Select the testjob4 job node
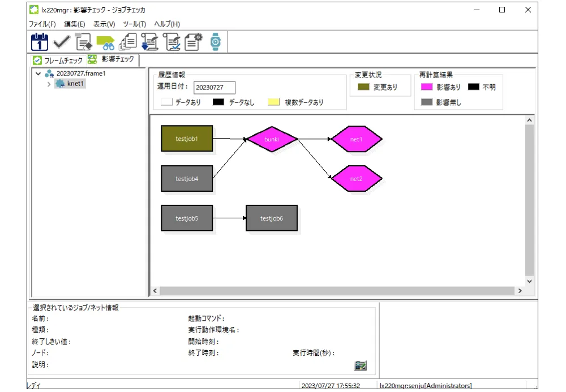566x392 pixels. (x=187, y=179)
